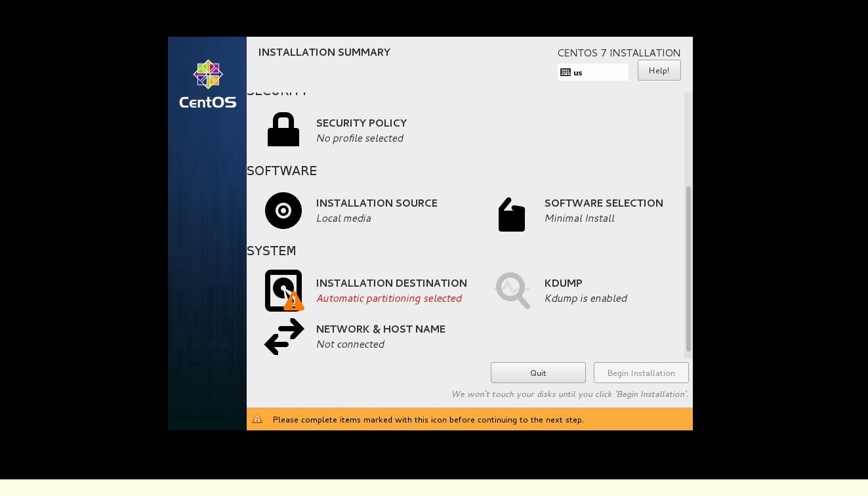Select the INSTALLATION SUMMARY header

[x=323, y=52]
